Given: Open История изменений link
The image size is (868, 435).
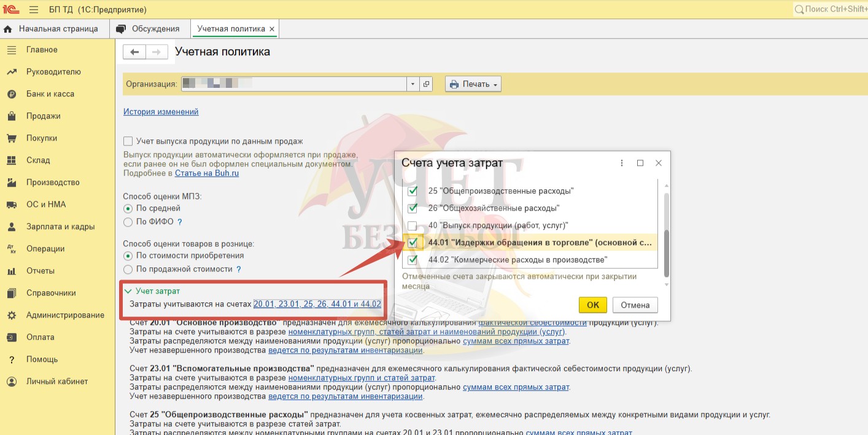Looking at the screenshot, I should coord(161,112).
